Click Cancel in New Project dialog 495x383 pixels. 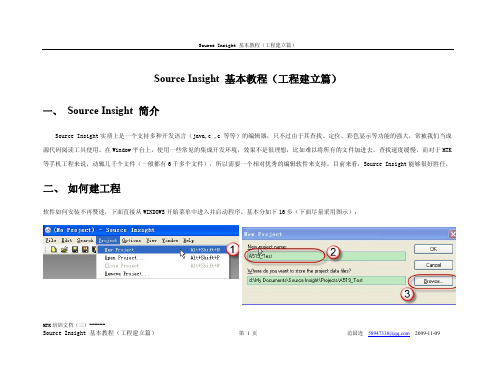pos(433,265)
